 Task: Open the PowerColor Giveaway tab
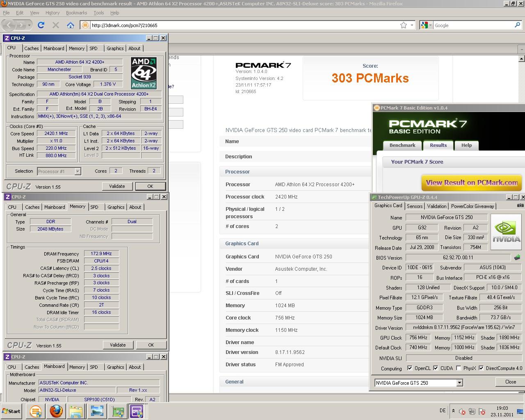pos(473,206)
